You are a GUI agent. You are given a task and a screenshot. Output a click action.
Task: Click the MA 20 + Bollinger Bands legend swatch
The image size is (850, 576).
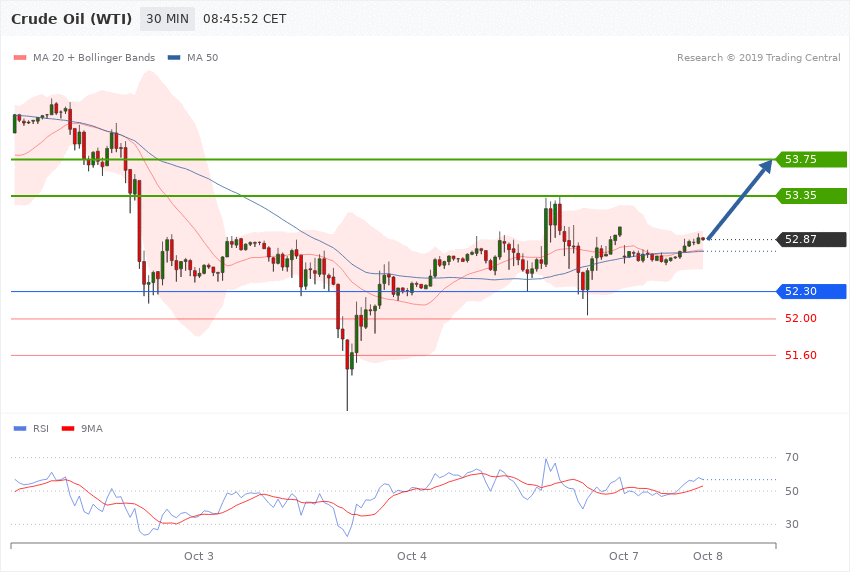click(x=20, y=57)
